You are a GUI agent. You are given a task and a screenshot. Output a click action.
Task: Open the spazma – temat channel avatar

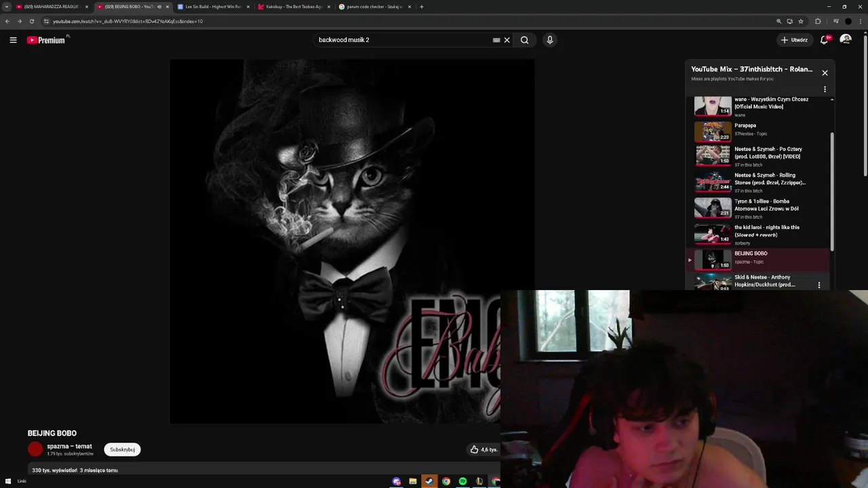35,449
